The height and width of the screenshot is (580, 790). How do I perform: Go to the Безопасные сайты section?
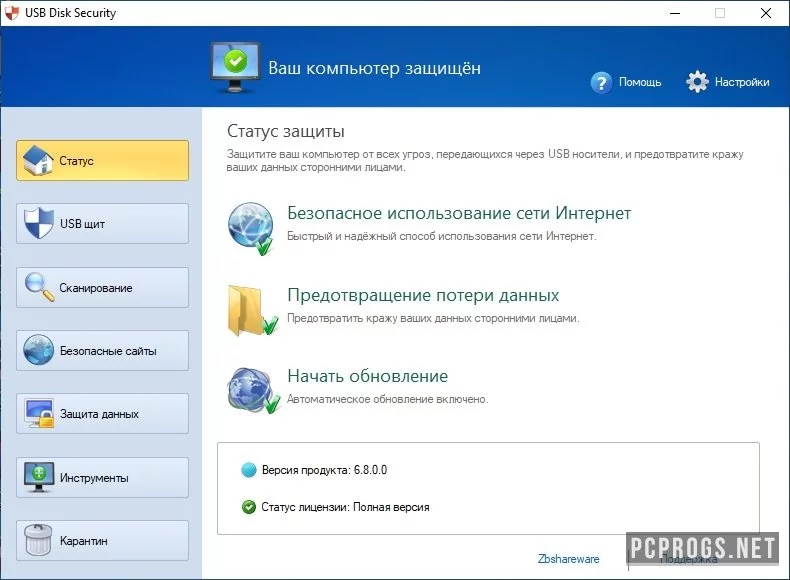click(x=102, y=350)
